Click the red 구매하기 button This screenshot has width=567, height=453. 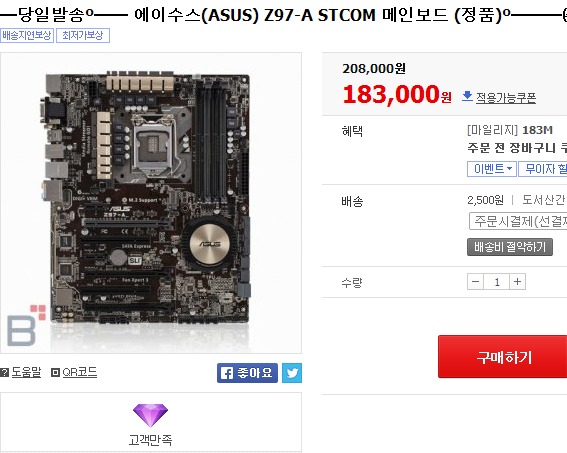coord(503,357)
